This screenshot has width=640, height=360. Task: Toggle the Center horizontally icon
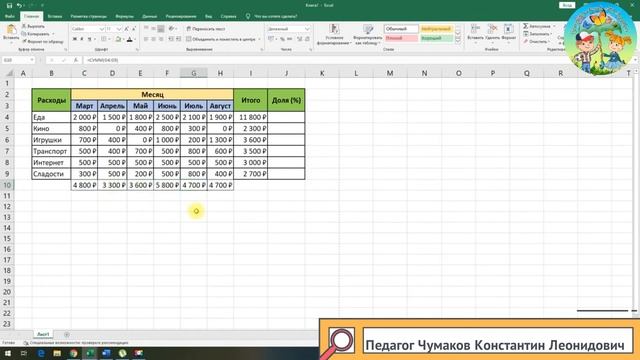pos(153,39)
